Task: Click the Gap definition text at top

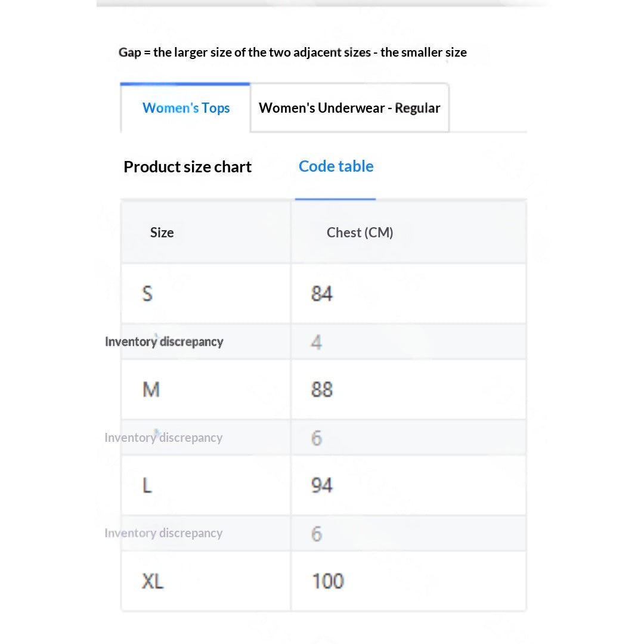Action: (x=292, y=52)
